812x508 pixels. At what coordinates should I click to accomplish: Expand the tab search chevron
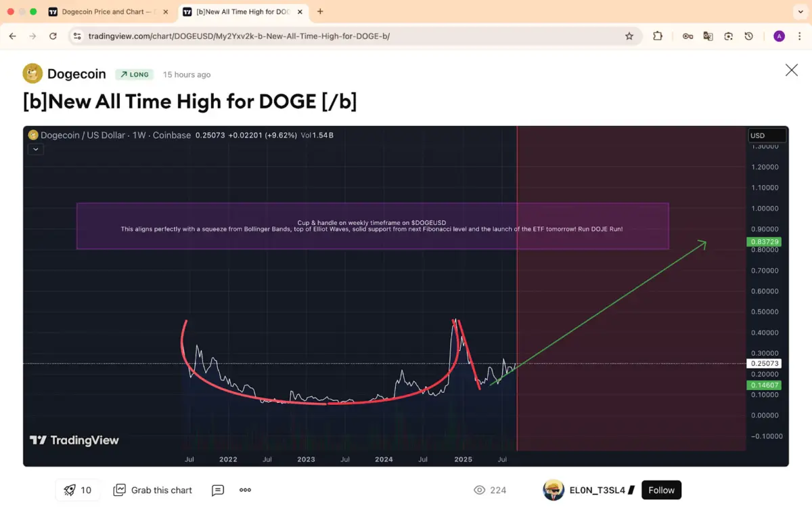click(801, 12)
